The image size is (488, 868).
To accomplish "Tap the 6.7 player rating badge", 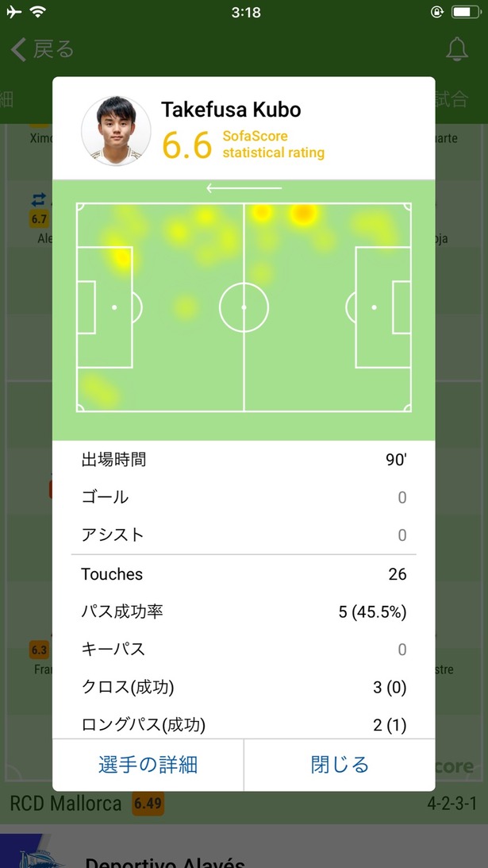I will coord(39,219).
